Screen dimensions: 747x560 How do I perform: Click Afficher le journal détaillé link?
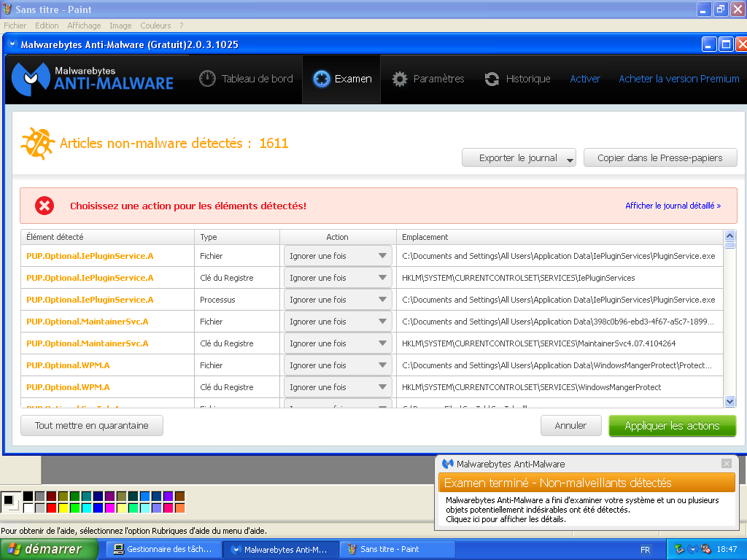pyautogui.click(x=673, y=206)
